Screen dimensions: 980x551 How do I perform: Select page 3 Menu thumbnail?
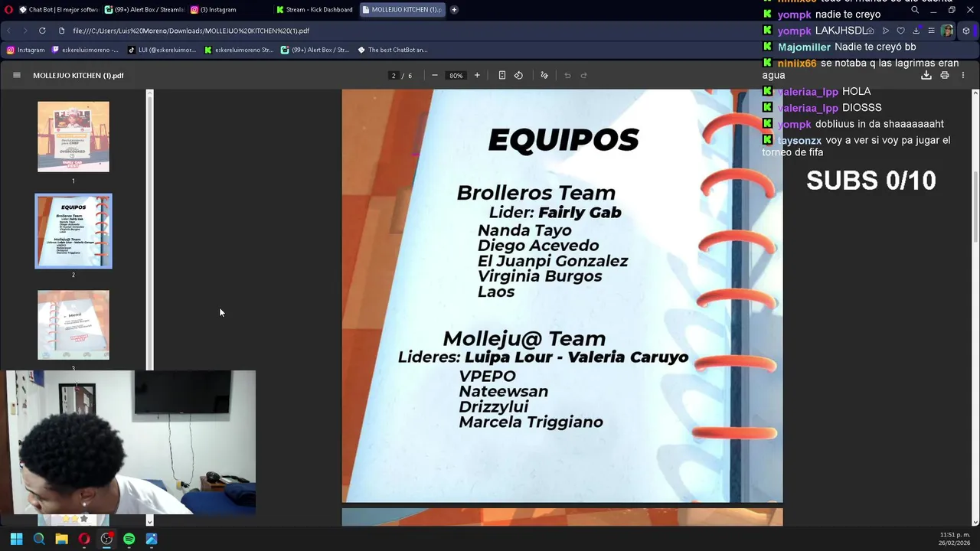pyautogui.click(x=73, y=324)
